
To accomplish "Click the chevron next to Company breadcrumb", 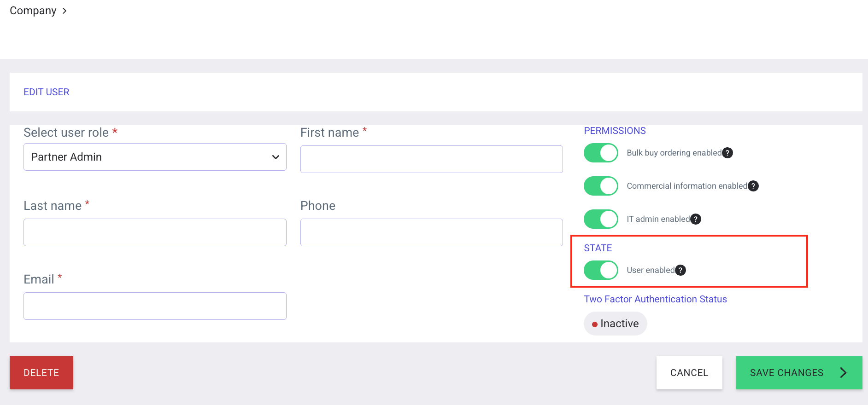I will (x=65, y=11).
